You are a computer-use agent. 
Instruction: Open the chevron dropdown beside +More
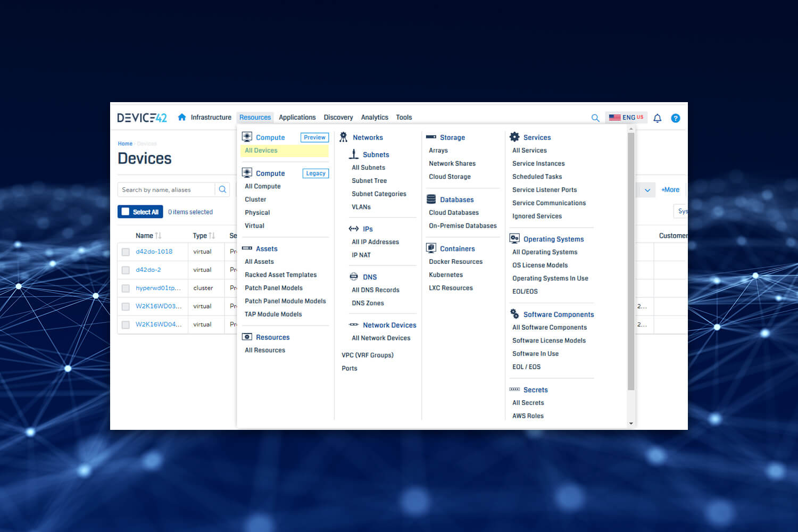[647, 189]
